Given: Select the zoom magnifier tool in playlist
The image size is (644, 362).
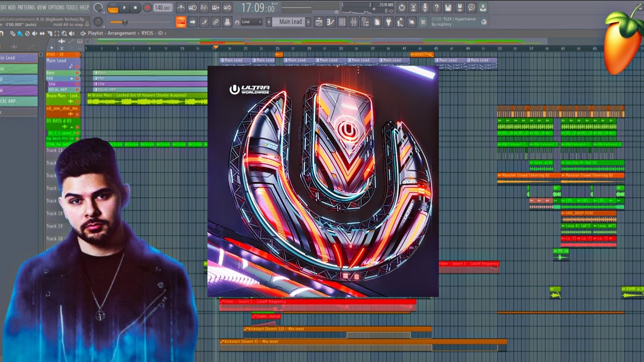Looking at the screenshot, I should 64,33.
